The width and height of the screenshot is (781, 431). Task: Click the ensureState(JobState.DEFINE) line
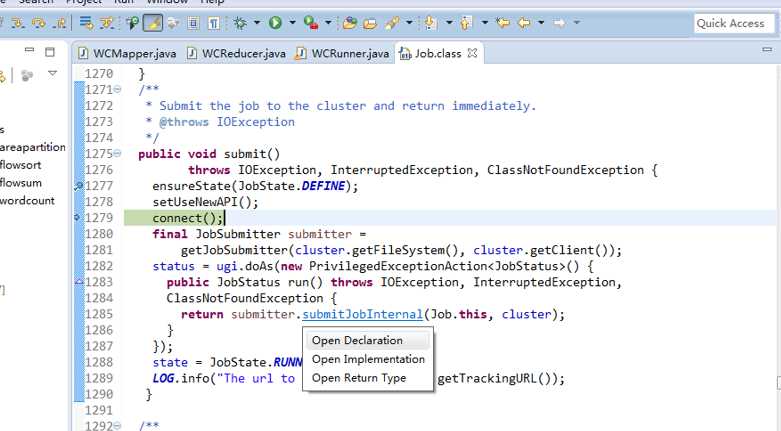[x=255, y=186]
